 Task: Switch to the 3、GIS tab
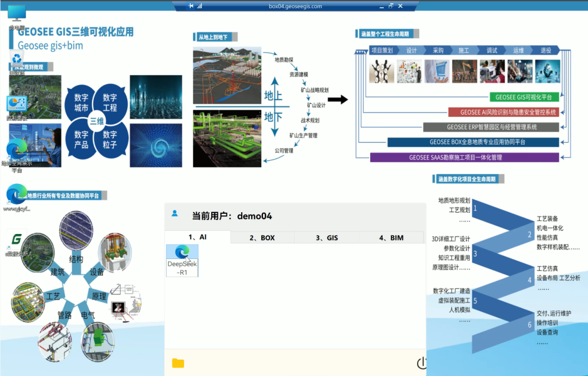tap(327, 238)
